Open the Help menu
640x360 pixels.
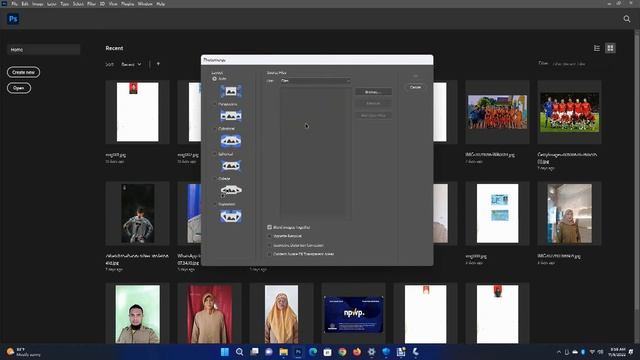point(161,4)
